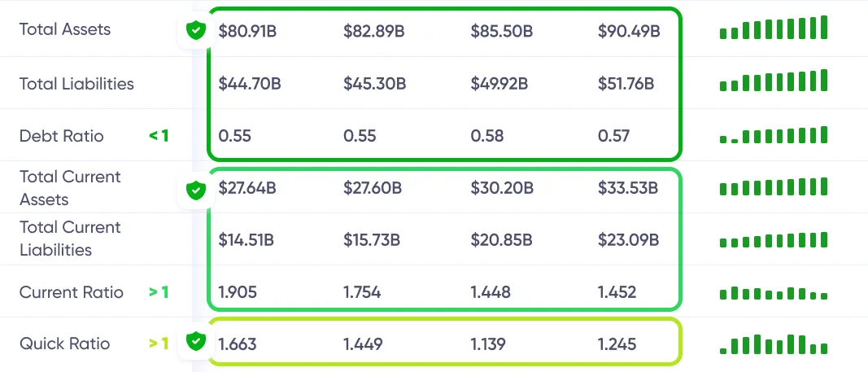868x372 pixels.
Task: Open the Total Assets trend bar chart
Action: click(x=773, y=28)
